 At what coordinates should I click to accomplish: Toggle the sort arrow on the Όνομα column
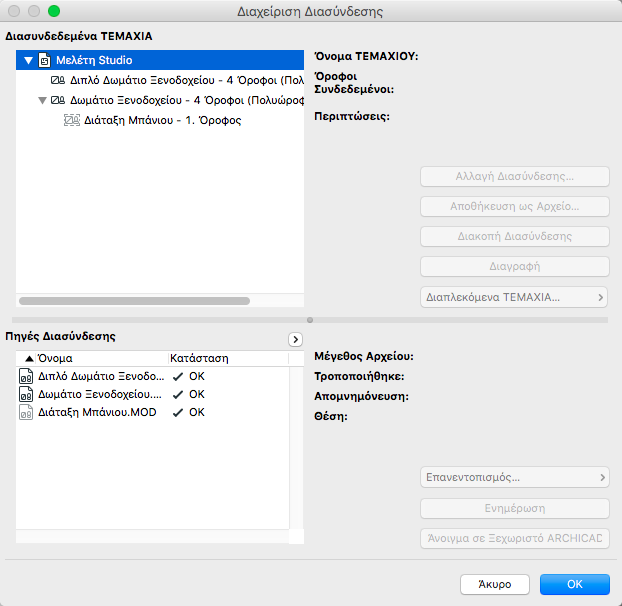click(29, 359)
